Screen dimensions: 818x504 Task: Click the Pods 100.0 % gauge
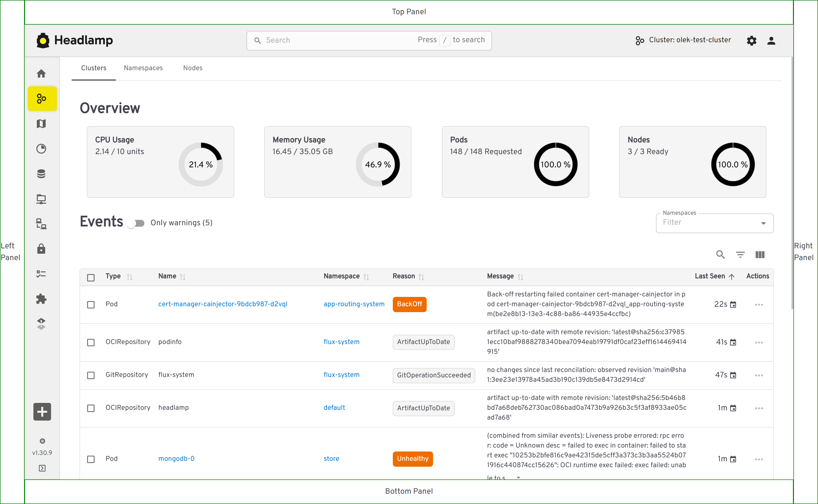tap(556, 164)
